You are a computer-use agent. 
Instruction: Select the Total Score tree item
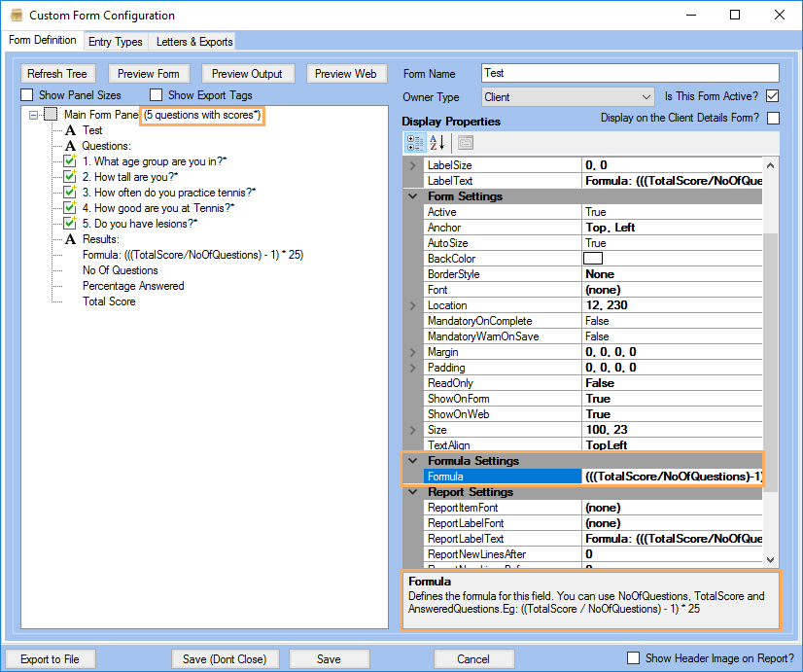(x=109, y=301)
